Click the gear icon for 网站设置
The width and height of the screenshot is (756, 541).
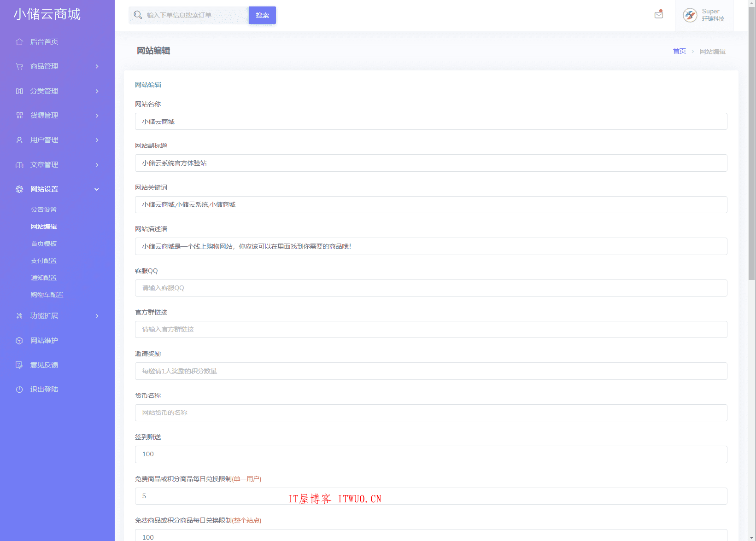click(19, 189)
